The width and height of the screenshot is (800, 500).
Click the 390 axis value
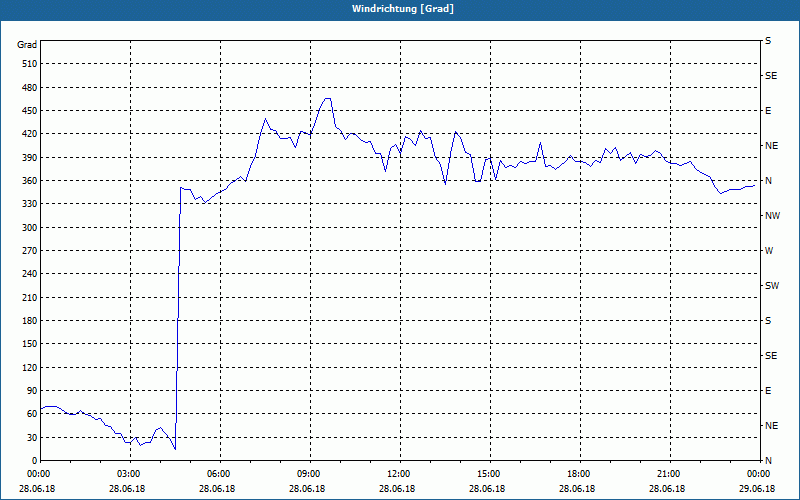pyautogui.click(x=30, y=157)
